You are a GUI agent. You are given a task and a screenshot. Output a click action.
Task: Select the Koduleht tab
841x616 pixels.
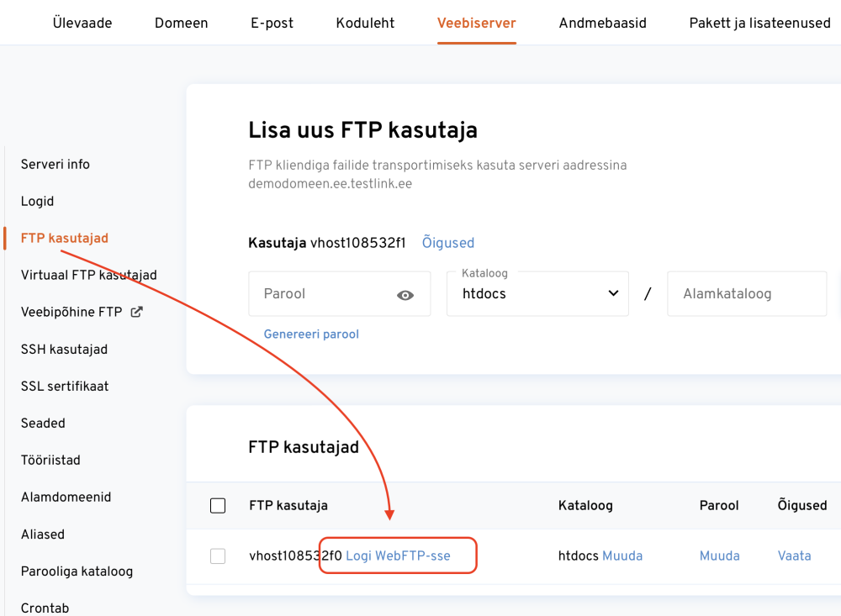coord(365,23)
